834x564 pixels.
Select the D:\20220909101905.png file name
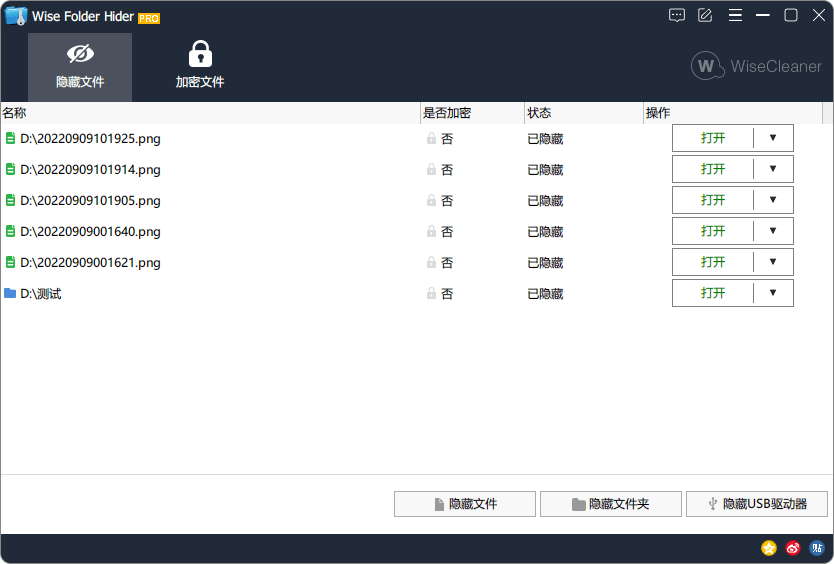point(90,201)
